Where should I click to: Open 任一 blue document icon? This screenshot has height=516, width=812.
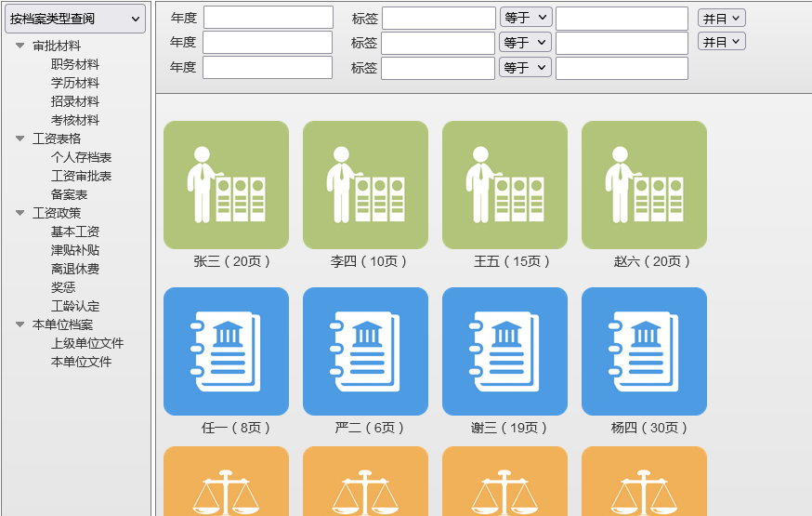click(x=226, y=351)
